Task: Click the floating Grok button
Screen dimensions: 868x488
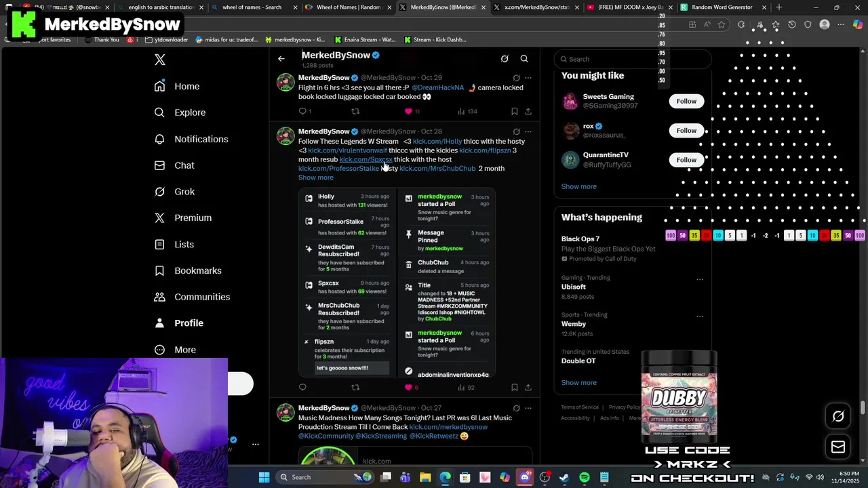Action: (x=838, y=417)
